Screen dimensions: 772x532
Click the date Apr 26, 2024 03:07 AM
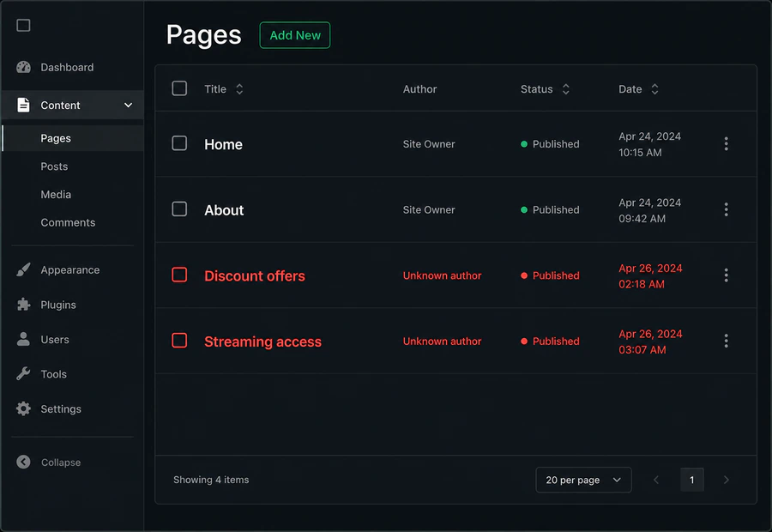[x=650, y=342]
